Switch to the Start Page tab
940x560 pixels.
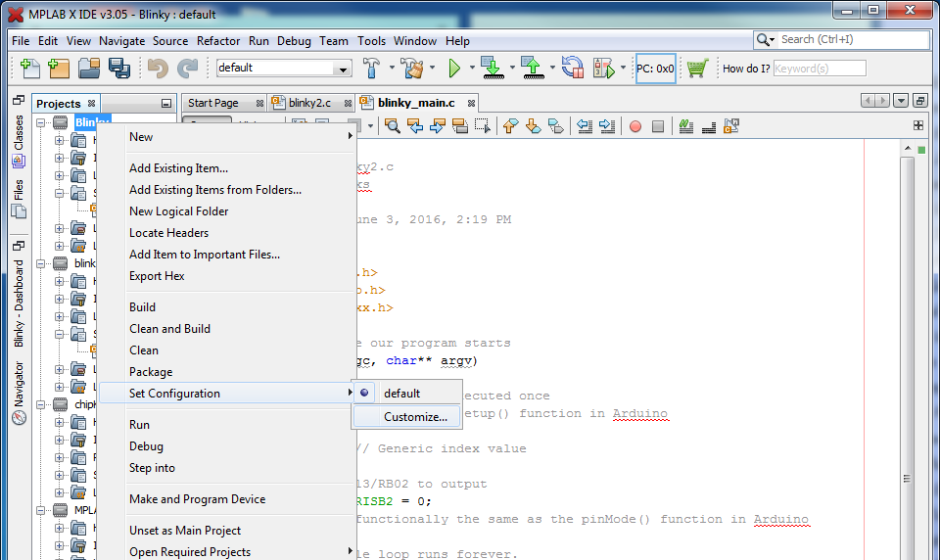212,103
